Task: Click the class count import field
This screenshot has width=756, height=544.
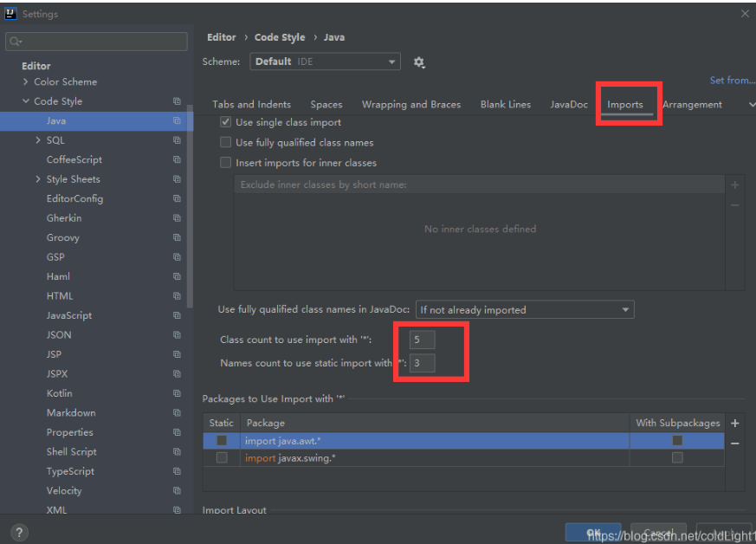Action: pos(423,340)
